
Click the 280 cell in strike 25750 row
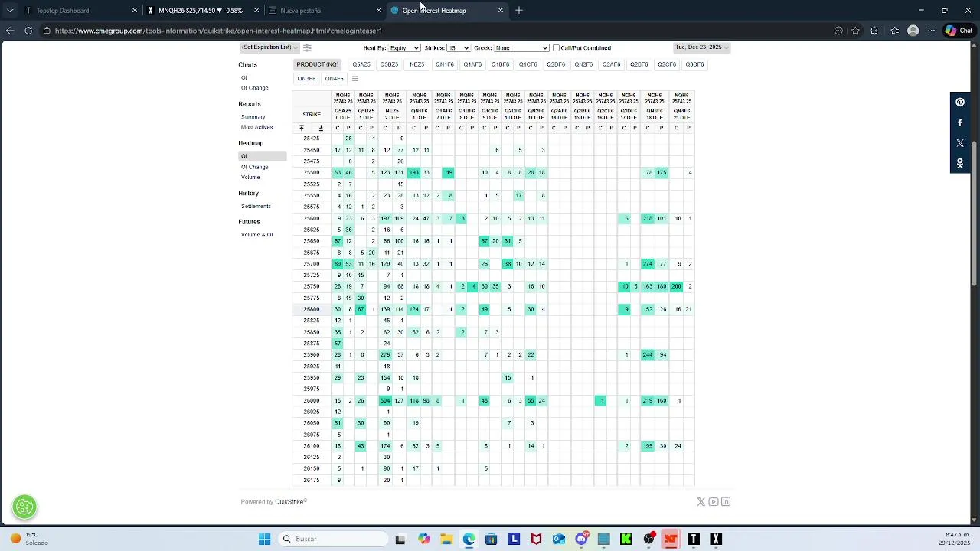coord(676,286)
